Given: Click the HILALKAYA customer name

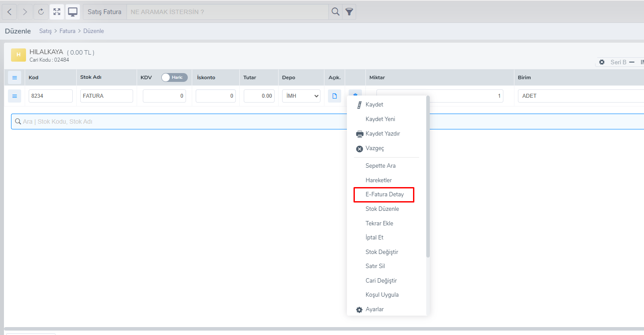Looking at the screenshot, I should (x=46, y=52).
